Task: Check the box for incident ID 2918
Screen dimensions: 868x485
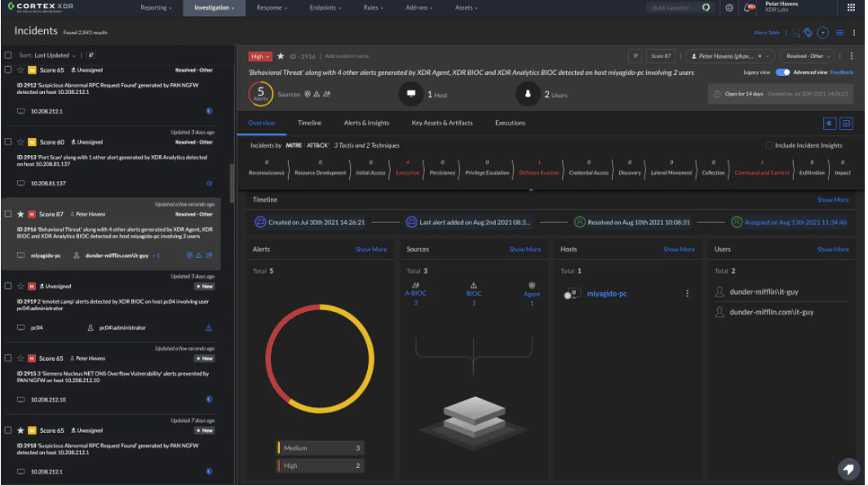Action: pos(8,430)
